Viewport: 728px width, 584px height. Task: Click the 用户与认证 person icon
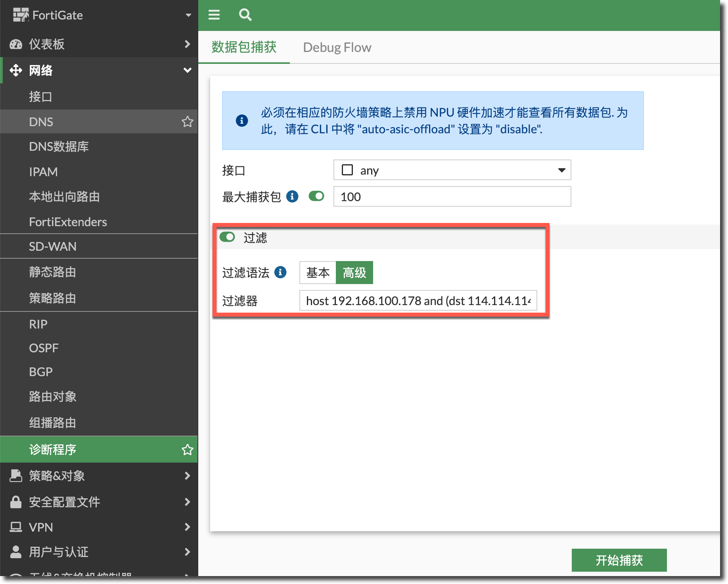coord(16,552)
